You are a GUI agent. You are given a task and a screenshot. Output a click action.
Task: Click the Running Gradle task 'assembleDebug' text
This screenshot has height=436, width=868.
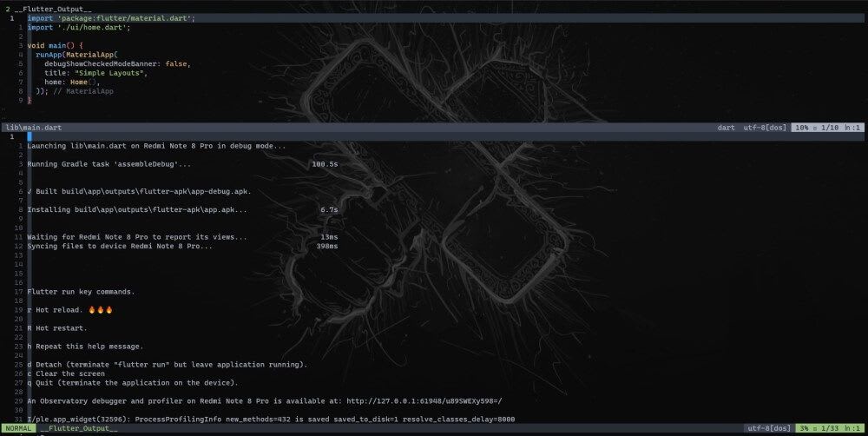tap(109, 164)
